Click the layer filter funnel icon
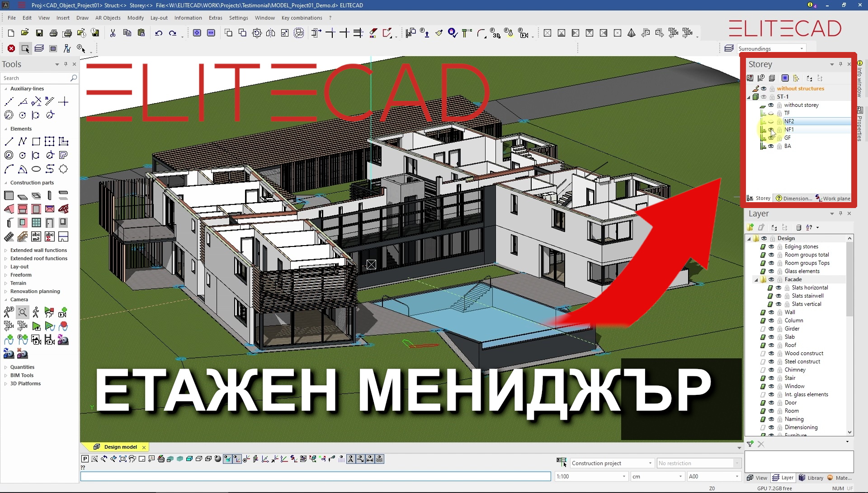The height and width of the screenshot is (493, 868). click(x=750, y=444)
